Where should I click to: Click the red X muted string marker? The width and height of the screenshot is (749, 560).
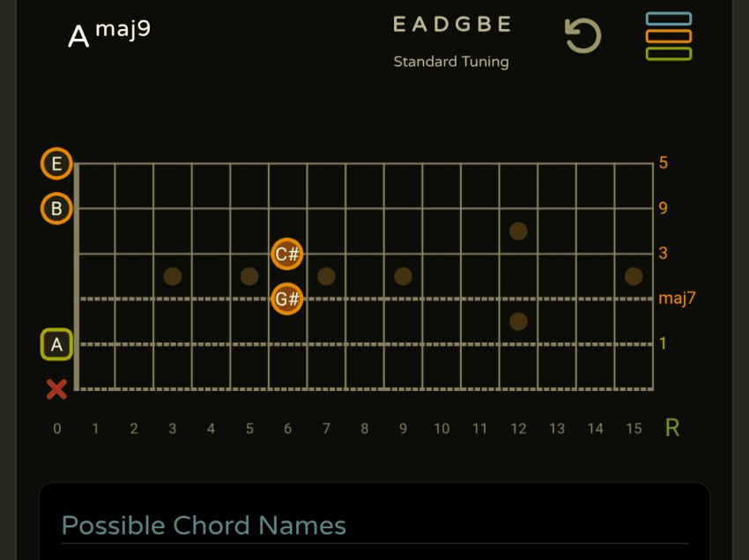[x=56, y=389]
